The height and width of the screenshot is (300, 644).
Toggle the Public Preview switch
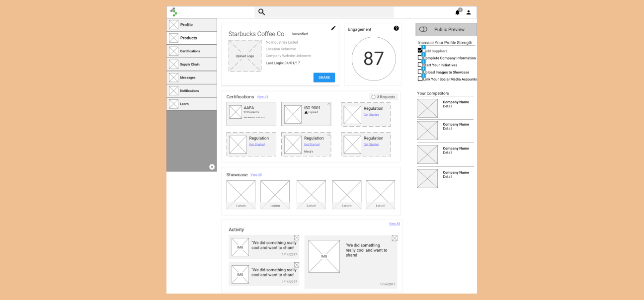coord(423,29)
